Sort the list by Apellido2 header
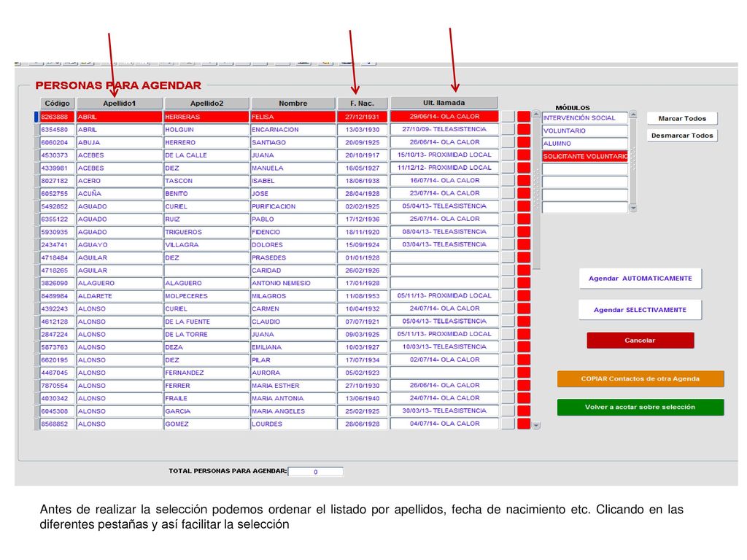Viewport: 747px width, 560px height. 206,104
